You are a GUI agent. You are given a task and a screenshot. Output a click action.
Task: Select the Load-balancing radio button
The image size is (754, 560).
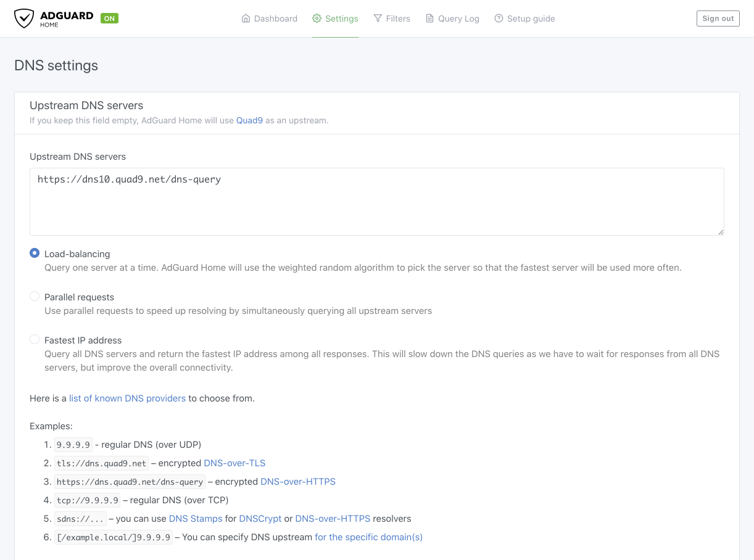click(35, 253)
